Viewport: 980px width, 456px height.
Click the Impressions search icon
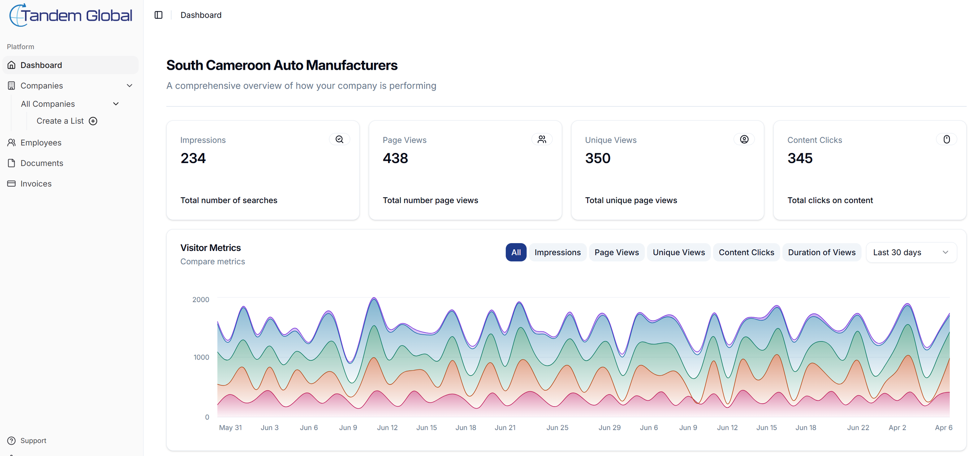click(339, 139)
